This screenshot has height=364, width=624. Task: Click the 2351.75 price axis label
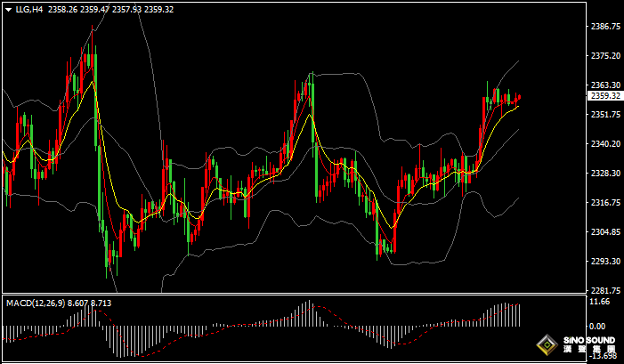coord(604,115)
